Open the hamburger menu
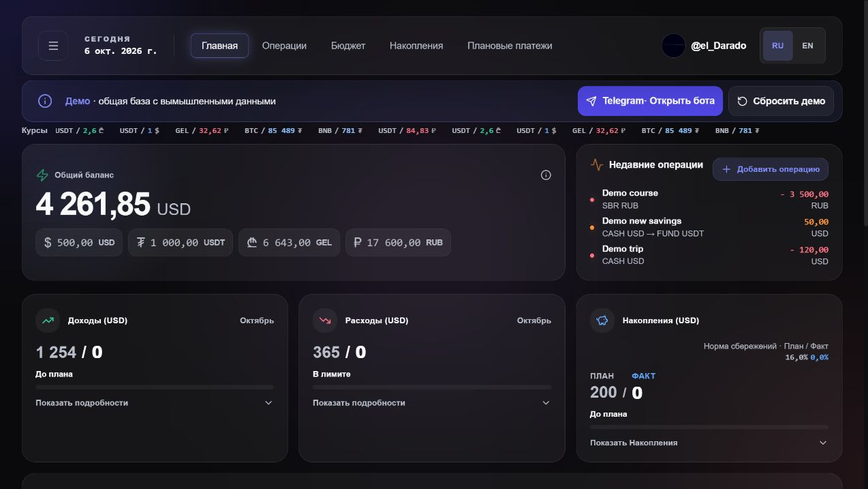Screen dimensions: 868x489 (53, 46)
